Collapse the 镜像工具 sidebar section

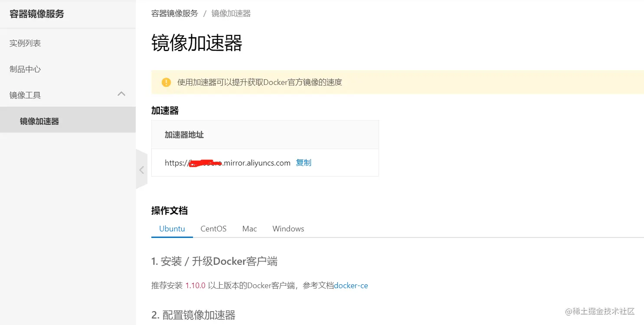point(121,94)
